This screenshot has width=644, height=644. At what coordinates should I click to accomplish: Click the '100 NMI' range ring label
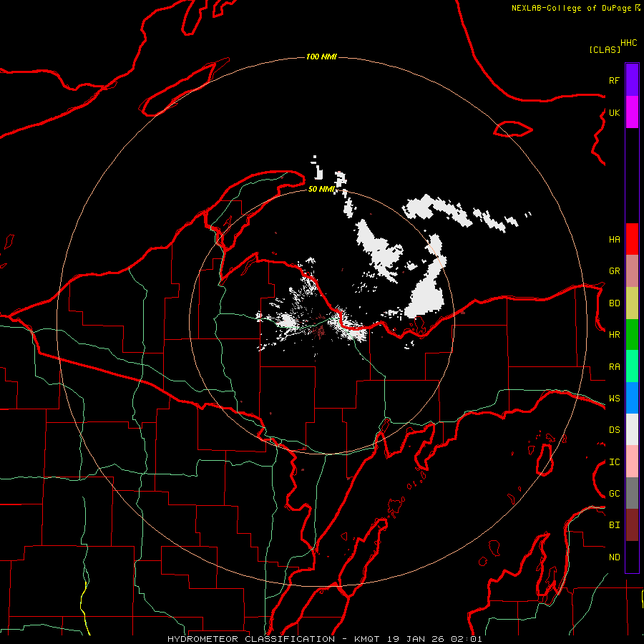[321, 57]
